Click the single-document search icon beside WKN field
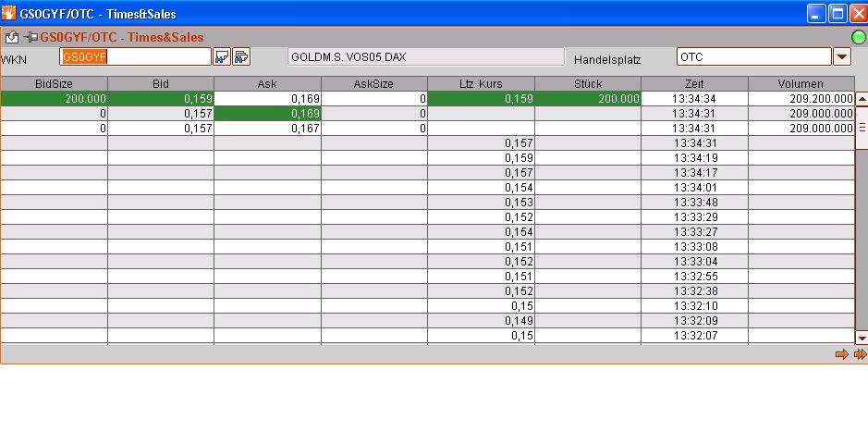868x444 pixels. pos(222,56)
